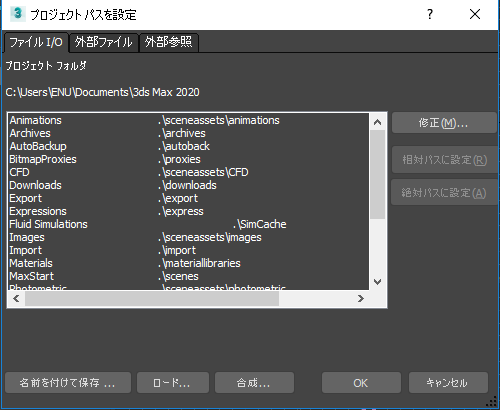
Task: Select the CFD row
Action: pyautogui.click(x=189, y=172)
